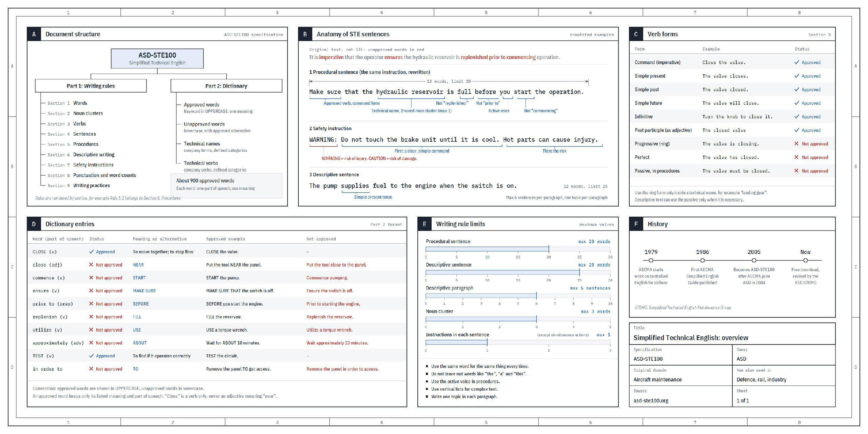Image resolution: width=868 pixels, height=434 pixels.
Task: Click the red 'WARNING:' label in safety instruction
Action: [323, 140]
